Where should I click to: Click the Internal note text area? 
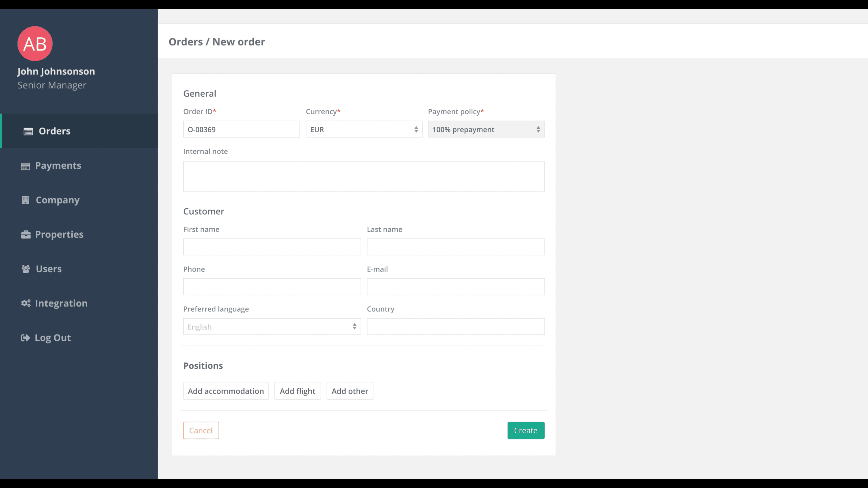(x=364, y=176)
